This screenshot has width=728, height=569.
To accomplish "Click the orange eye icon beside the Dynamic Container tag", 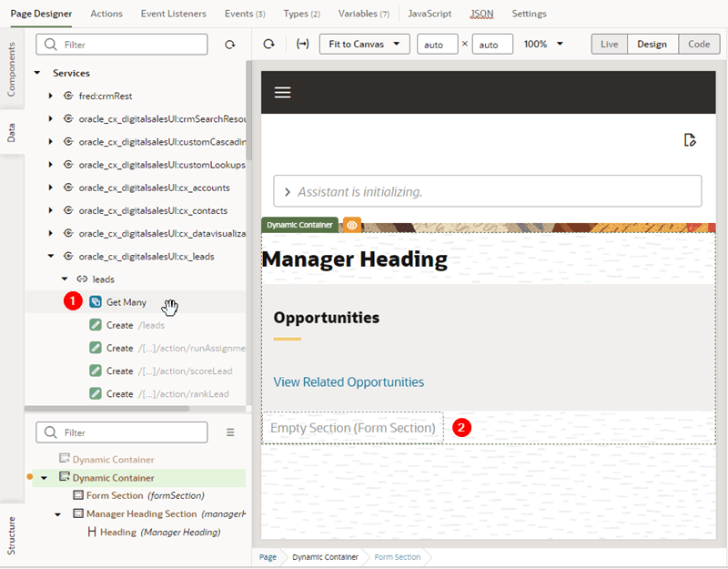I will pos(352,225).
